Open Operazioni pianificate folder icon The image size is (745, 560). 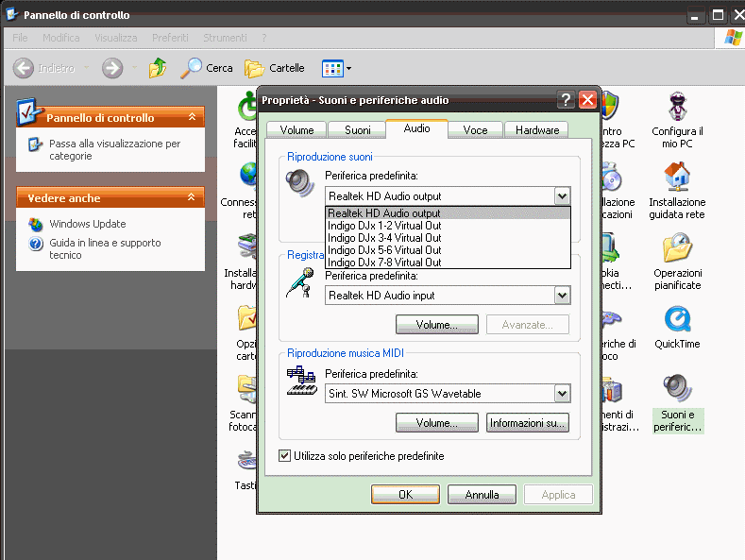676,249
